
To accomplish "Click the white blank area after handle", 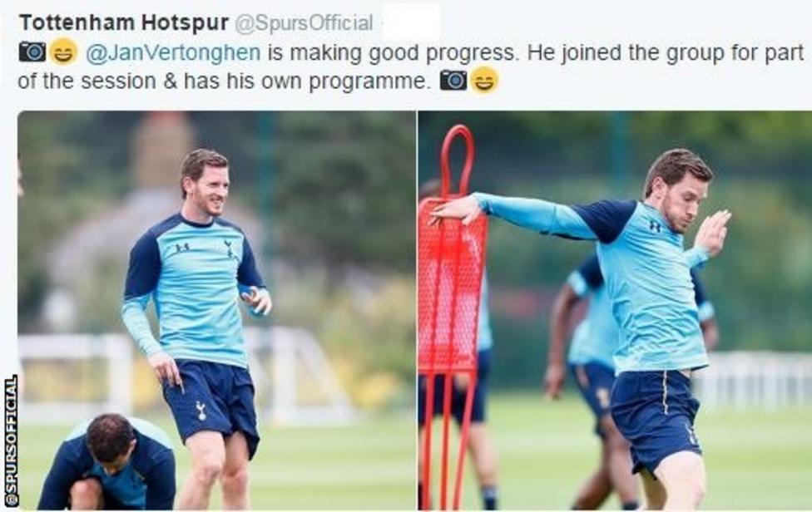I will (x=411, y=22).
